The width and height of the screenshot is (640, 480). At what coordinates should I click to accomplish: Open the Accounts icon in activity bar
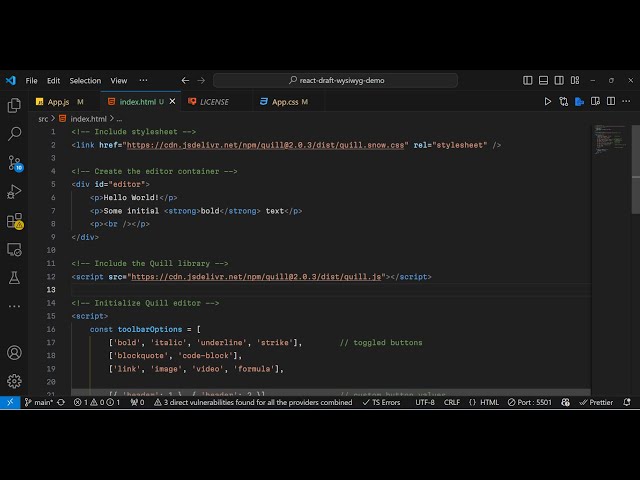pyautogui.click(x=14, y=352)
